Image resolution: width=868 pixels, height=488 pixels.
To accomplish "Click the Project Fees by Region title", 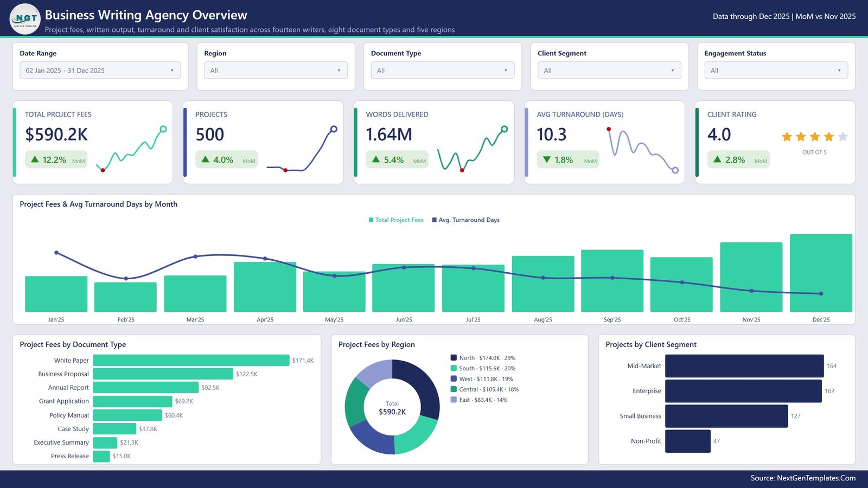I will 376,345.
